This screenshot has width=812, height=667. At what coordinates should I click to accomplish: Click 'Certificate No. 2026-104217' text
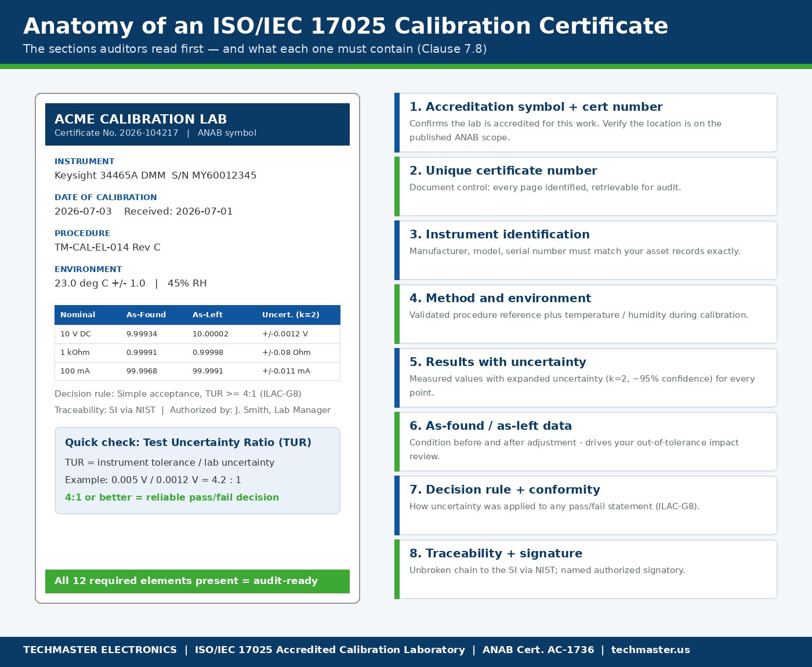tap(116, 133)
